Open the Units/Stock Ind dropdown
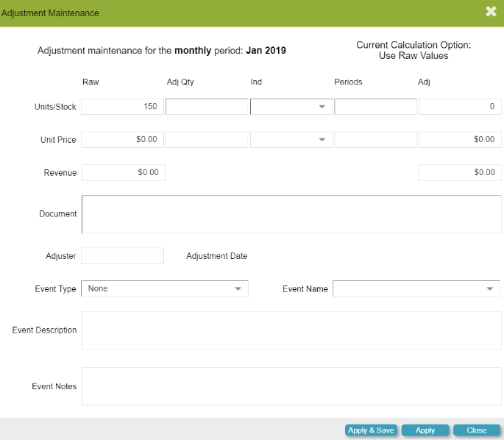 point(291,107)
